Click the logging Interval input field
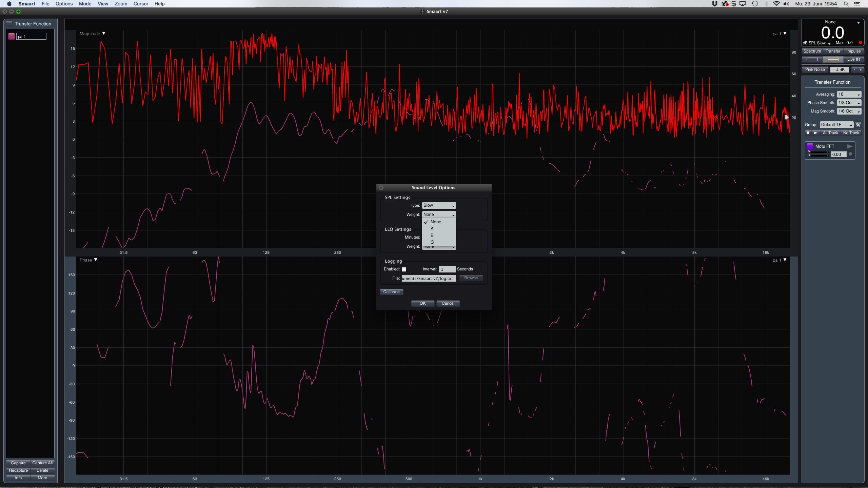 coord(447,269)
